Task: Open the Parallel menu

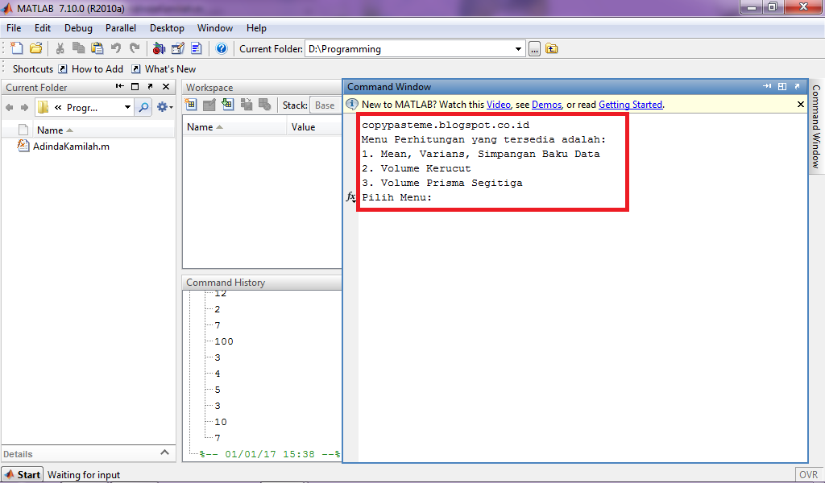Action: 120,27
